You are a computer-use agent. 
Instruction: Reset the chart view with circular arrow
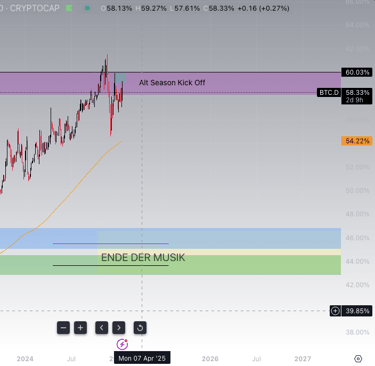tap(140, 328)
